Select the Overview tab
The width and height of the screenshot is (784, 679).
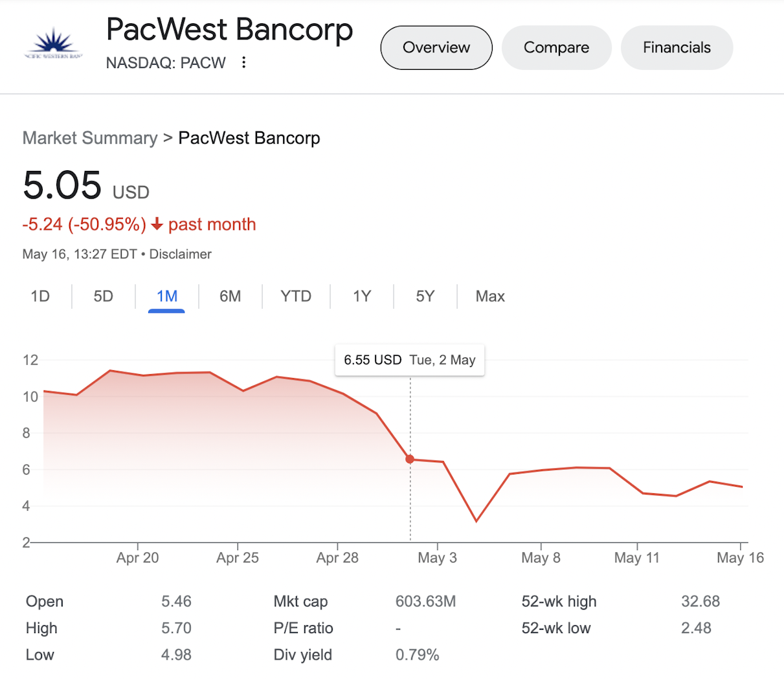coord(436,47)
